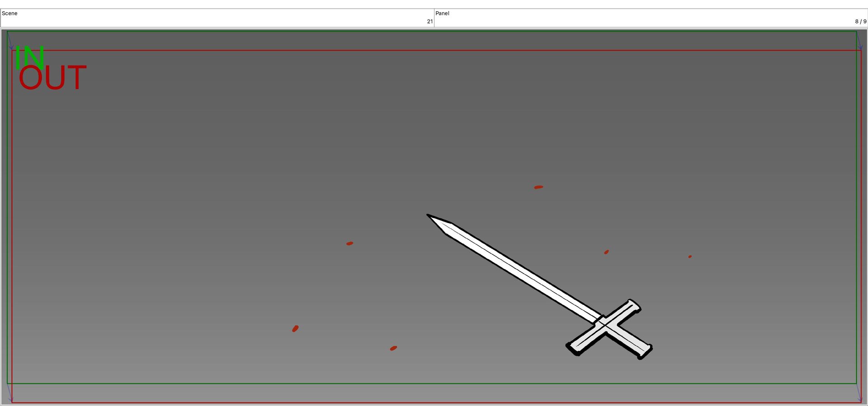The image size is (868, 406).
Task: Click the middle of the sword blade
Action: 520,271
